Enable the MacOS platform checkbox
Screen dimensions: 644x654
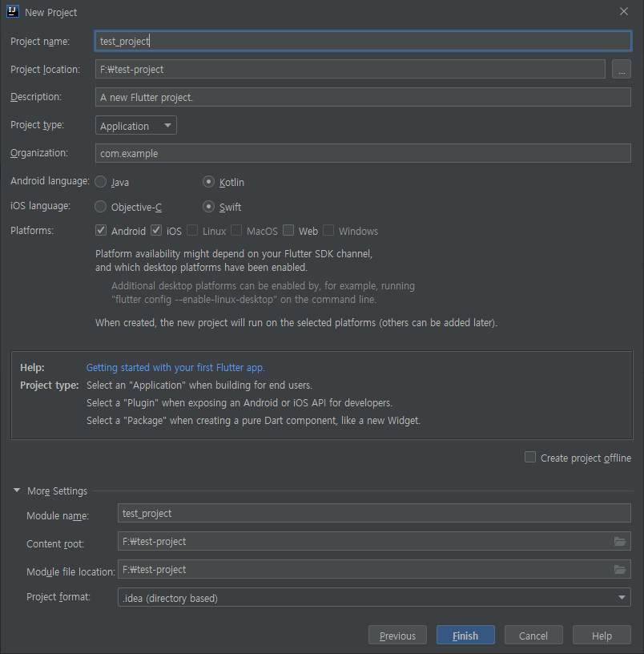tap(236, 230)
